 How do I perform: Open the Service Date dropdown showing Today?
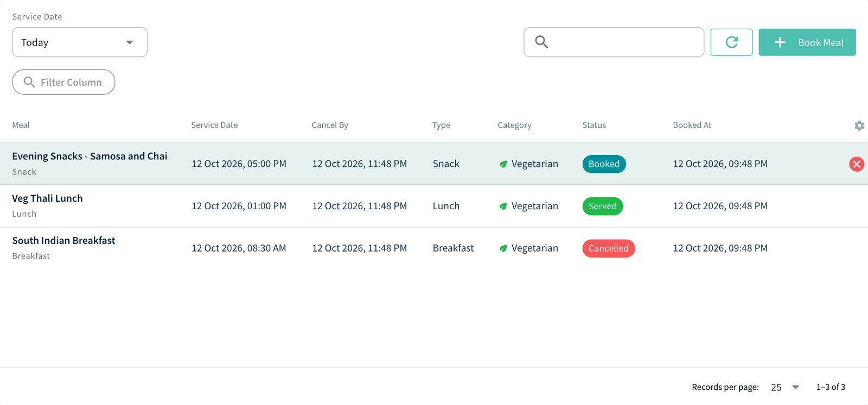pyautogui.click(x=80, y=42)
